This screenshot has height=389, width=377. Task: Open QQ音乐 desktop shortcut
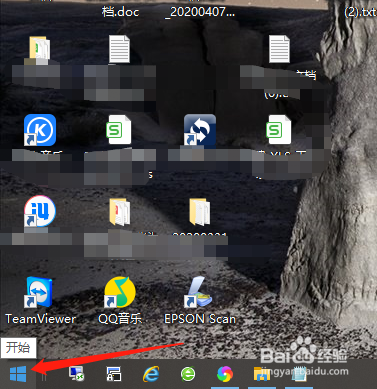point(120,292)
